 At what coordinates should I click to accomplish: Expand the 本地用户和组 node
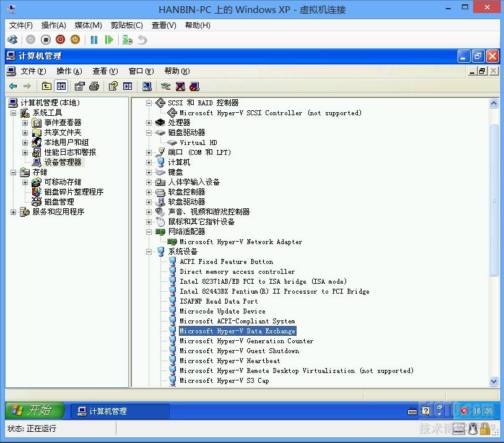(25, 143)
